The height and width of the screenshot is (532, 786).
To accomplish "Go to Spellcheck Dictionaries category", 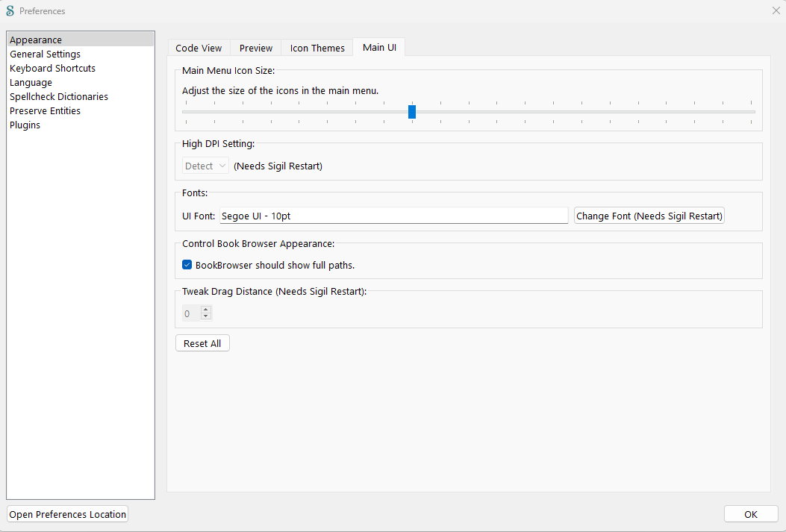I will pos(59,97).
